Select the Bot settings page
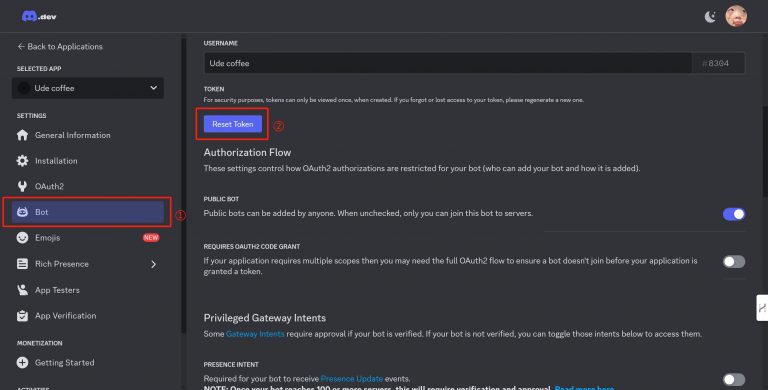Viewport: 768px width, 390px height. tap(88, 212)
